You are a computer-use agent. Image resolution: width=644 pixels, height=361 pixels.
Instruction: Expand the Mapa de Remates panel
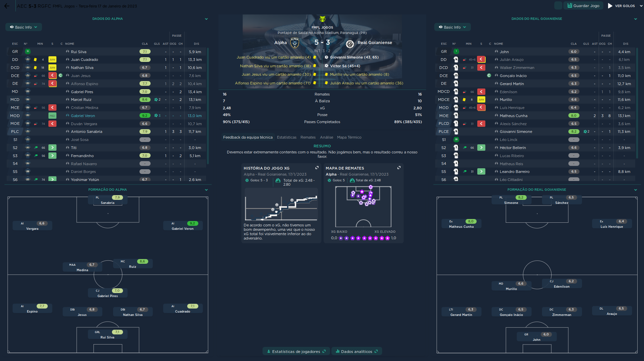point(399,168)
